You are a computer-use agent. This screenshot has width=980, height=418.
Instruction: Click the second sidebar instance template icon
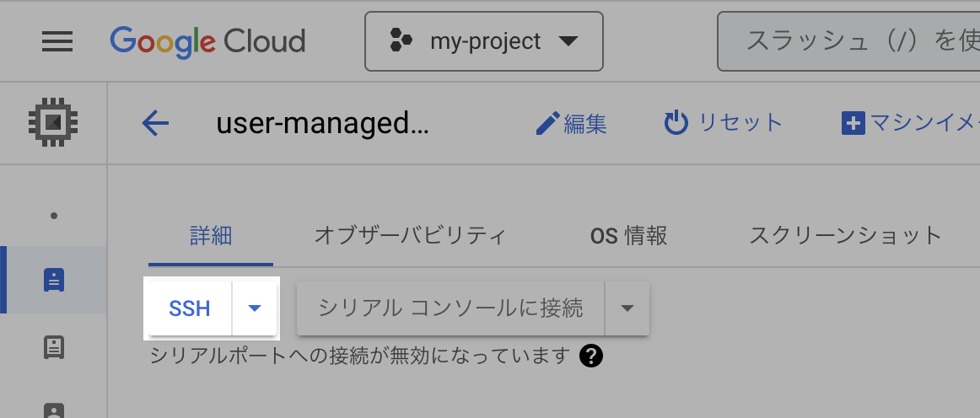click(x=53, y=346)
